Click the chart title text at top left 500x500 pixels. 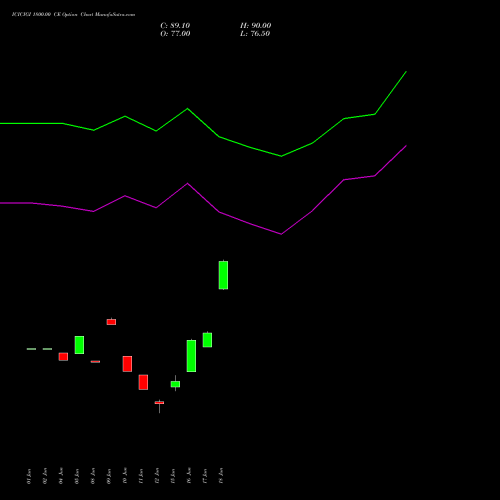click(73, 15)
